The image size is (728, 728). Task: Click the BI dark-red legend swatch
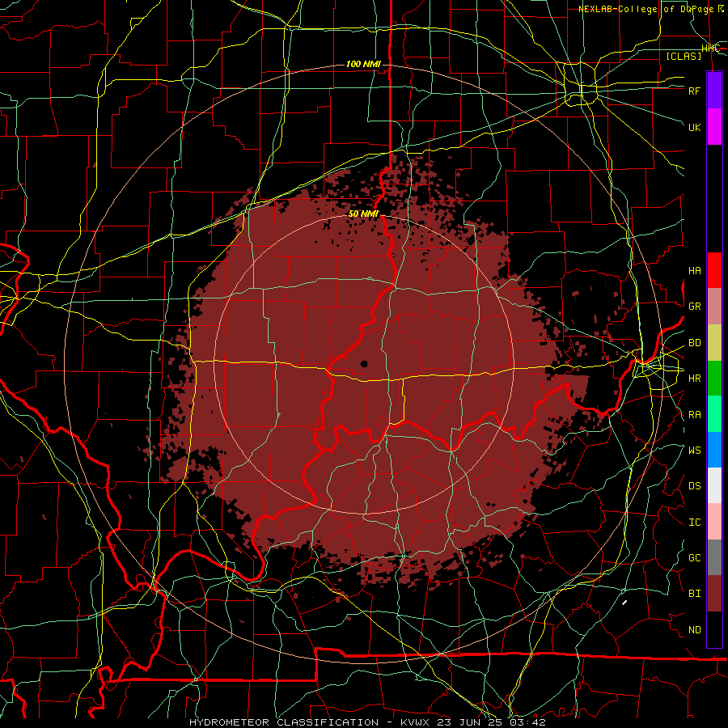[714, 594]
